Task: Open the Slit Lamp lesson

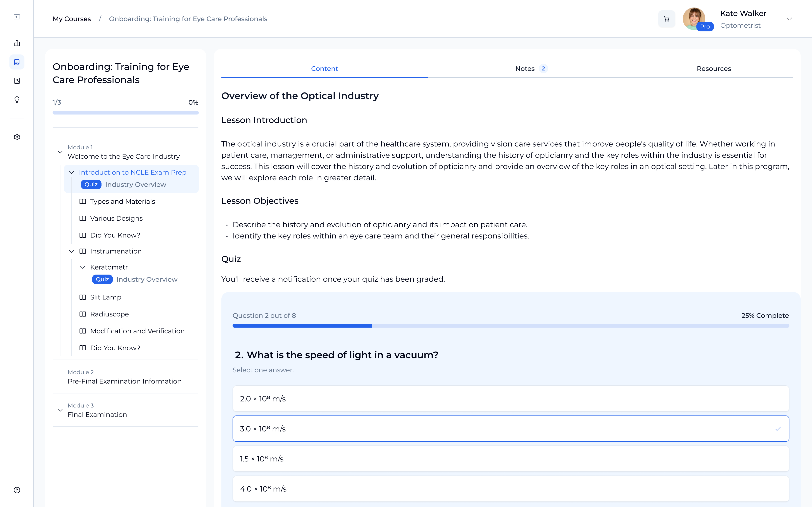Action: pyautogui.click(x=105, y=297)
